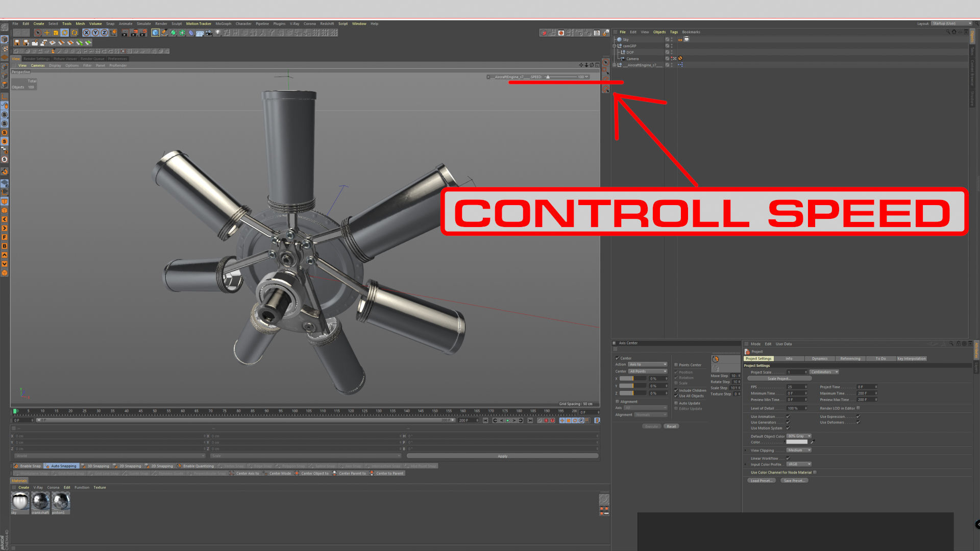Screen dimensions: 980x551
Task: Click the Save Preset button
Action: pos(794,481)
